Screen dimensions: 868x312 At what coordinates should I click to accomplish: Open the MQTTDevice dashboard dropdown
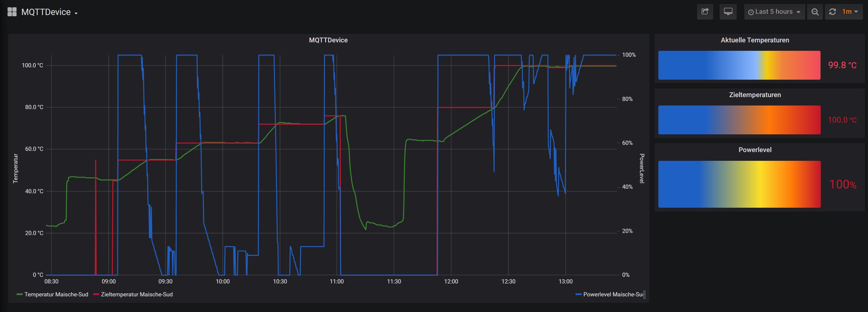(x=49, y=12)
